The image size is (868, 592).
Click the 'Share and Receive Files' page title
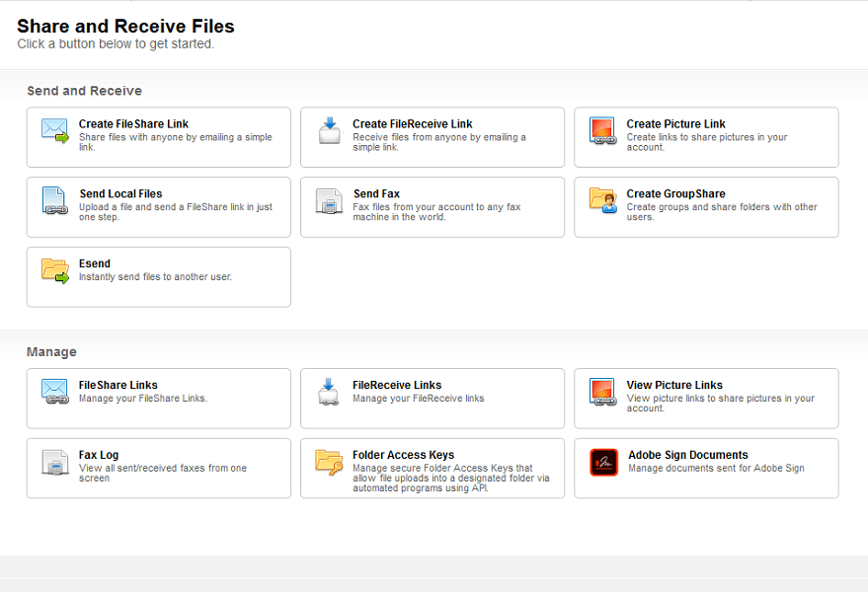click(125, 26)
